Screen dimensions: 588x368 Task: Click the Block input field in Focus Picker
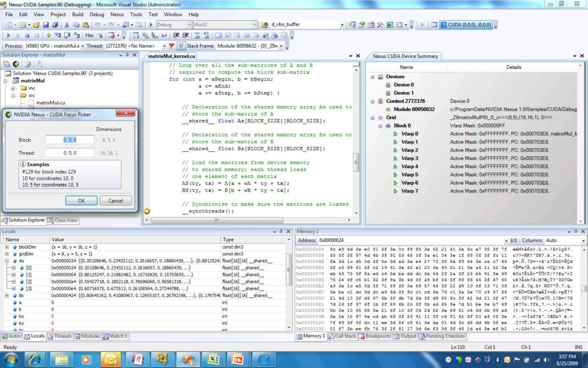point(70,140)
